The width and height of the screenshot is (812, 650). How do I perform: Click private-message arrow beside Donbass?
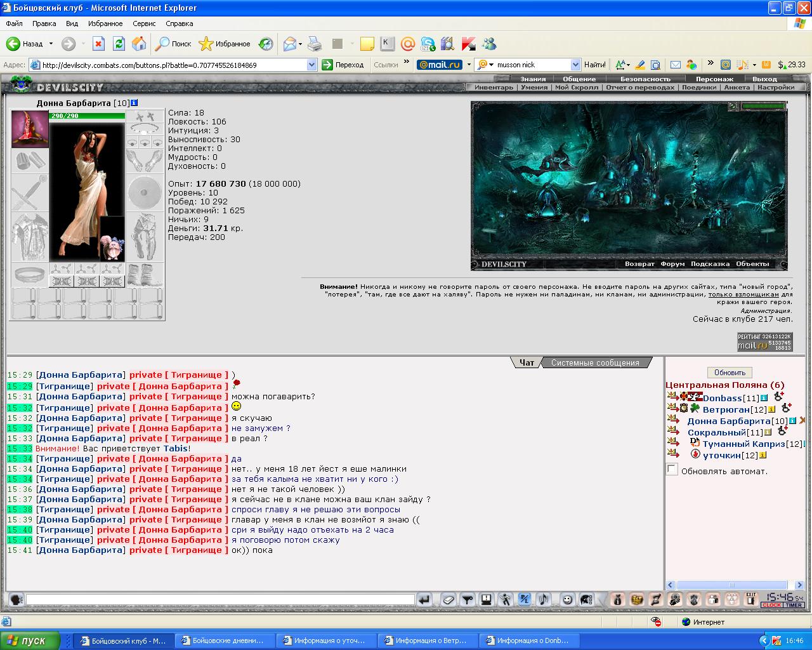673,397
